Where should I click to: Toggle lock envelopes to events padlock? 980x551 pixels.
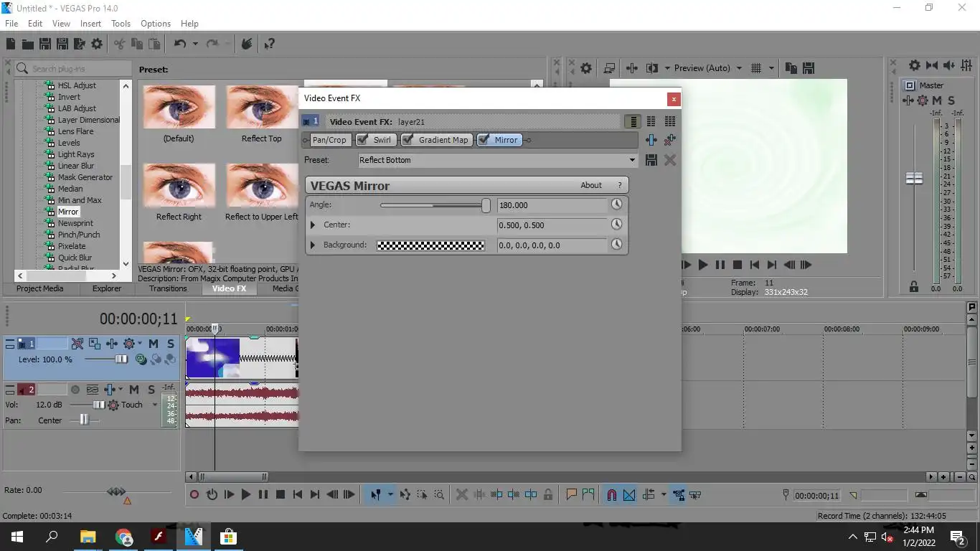[x=548, y=494]
